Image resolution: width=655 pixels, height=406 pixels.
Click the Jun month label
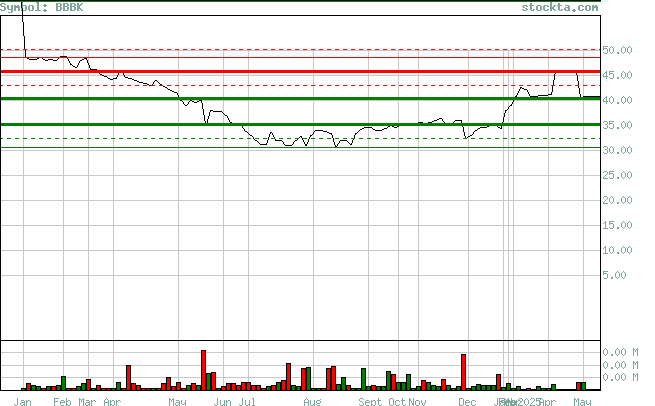point(222,402)
